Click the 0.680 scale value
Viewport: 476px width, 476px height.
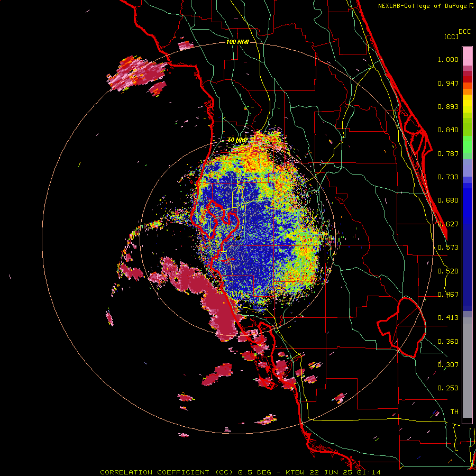tap(448, 200)
